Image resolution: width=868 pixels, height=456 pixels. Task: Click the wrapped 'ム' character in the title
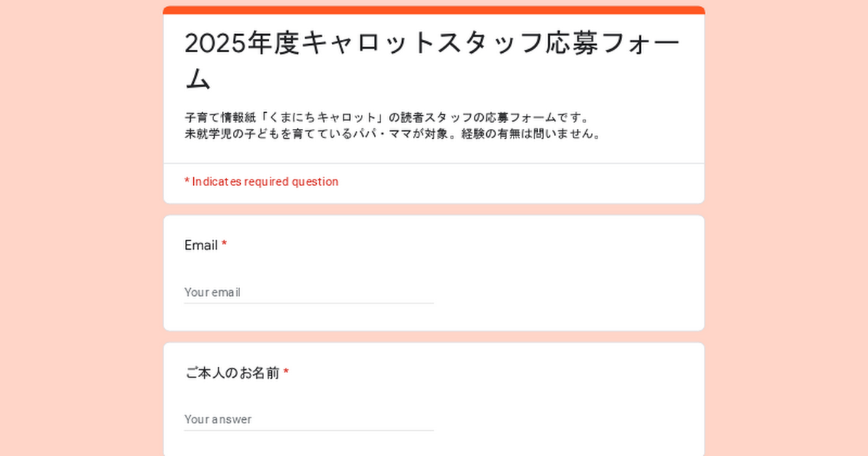(197, 78)
